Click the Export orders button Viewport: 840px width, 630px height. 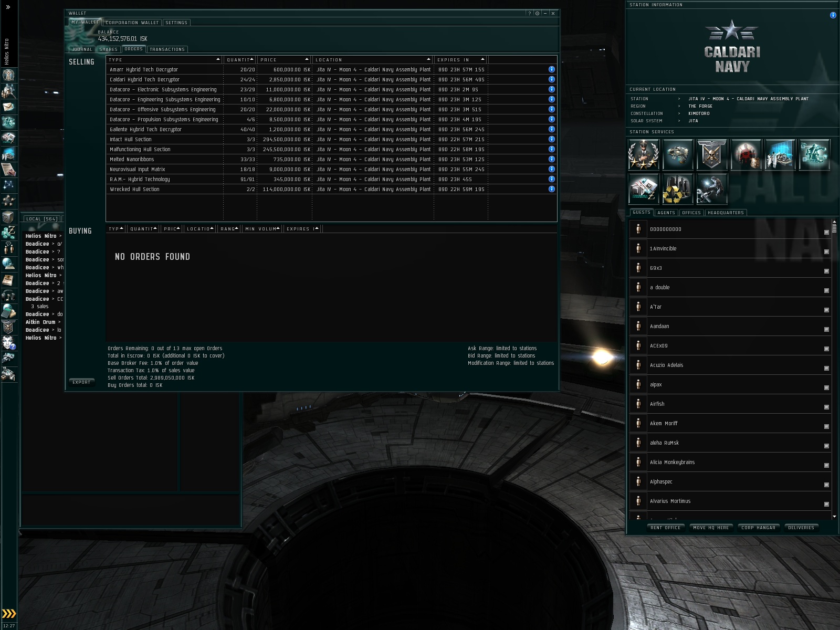[81, 382]
